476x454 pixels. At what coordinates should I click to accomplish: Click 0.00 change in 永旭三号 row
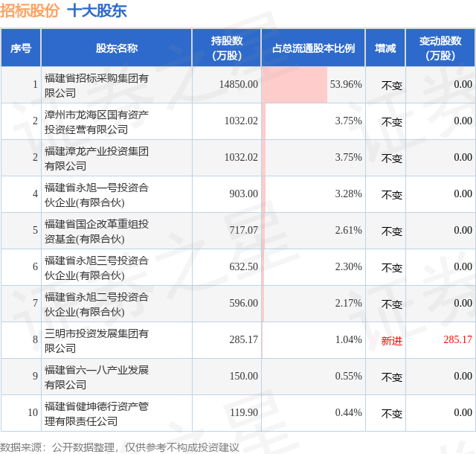(463, 266)
